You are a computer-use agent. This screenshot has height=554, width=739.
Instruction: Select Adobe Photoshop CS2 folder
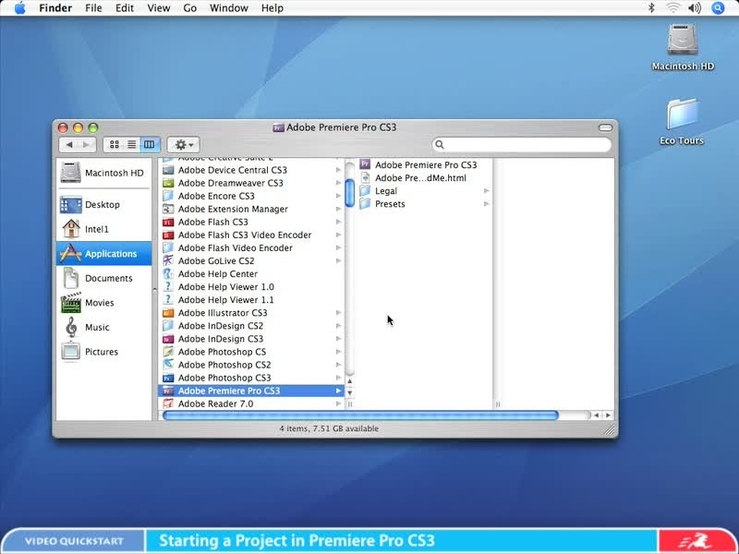point(252,364)
